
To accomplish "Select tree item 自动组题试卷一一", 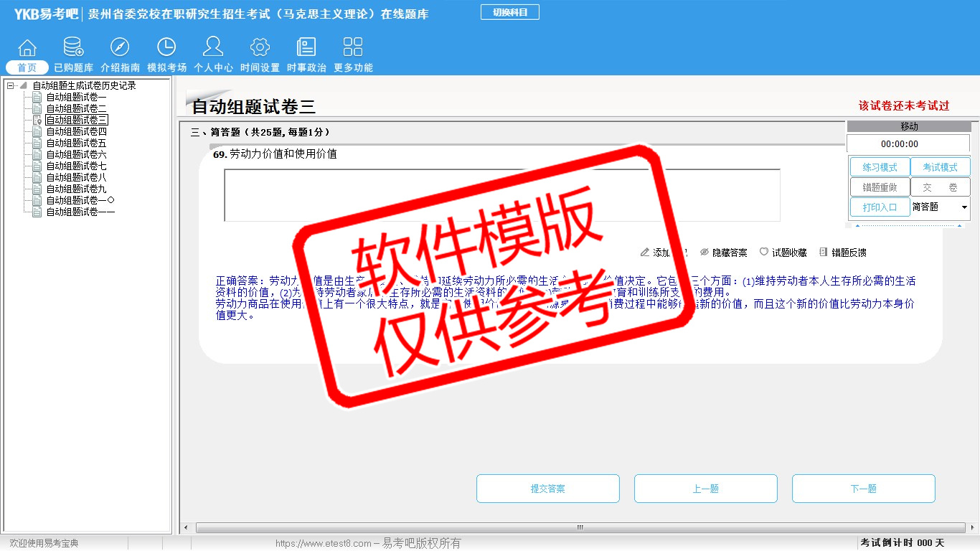I will 80,212.
